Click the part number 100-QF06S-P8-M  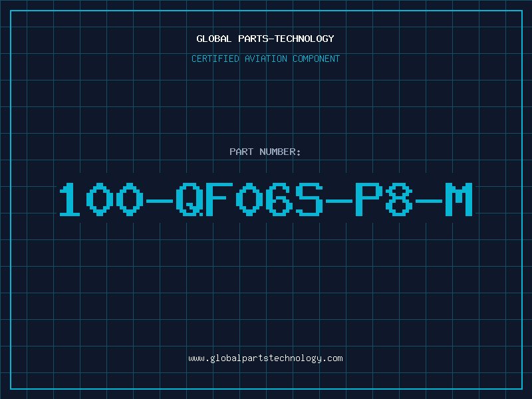tap(266, 199)
